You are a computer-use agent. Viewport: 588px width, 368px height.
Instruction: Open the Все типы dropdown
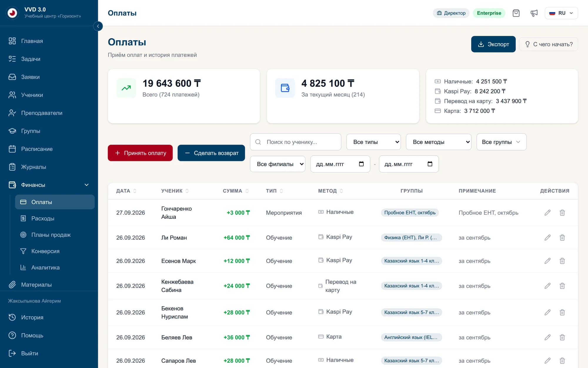click(373, 142)
